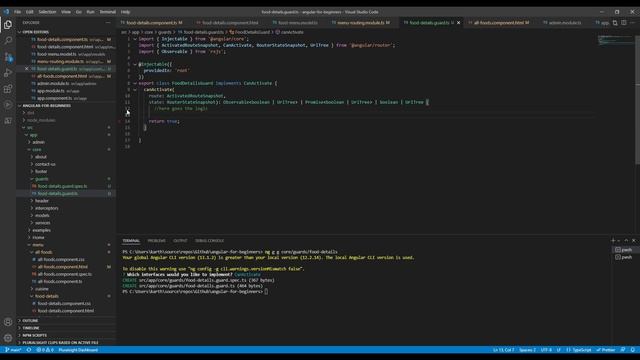Click the split editor icon in tab bar
The width and height of the screenshot is (640, 360).
[624, 23]
